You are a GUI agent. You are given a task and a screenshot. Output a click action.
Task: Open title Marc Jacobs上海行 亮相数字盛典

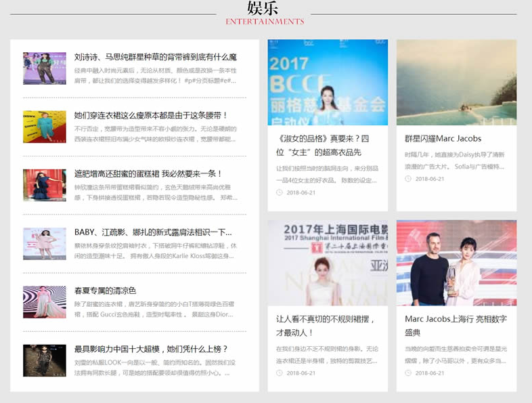[456, 326]
